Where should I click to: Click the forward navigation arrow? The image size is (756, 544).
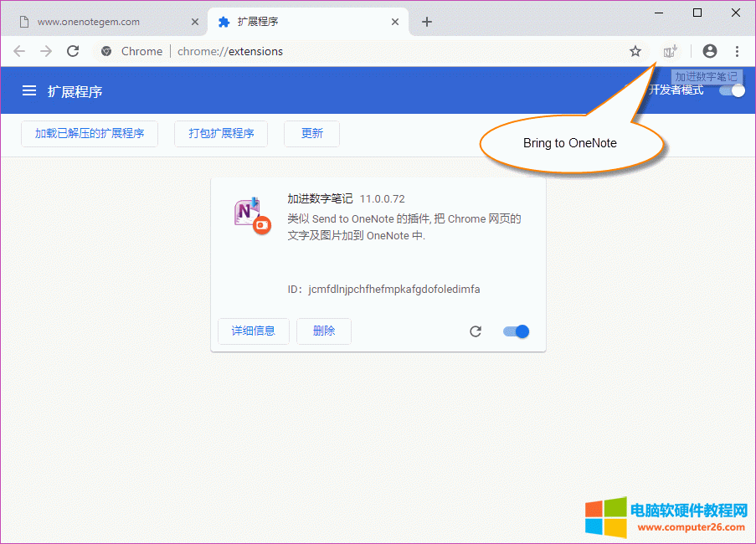(x=46, y=51)
